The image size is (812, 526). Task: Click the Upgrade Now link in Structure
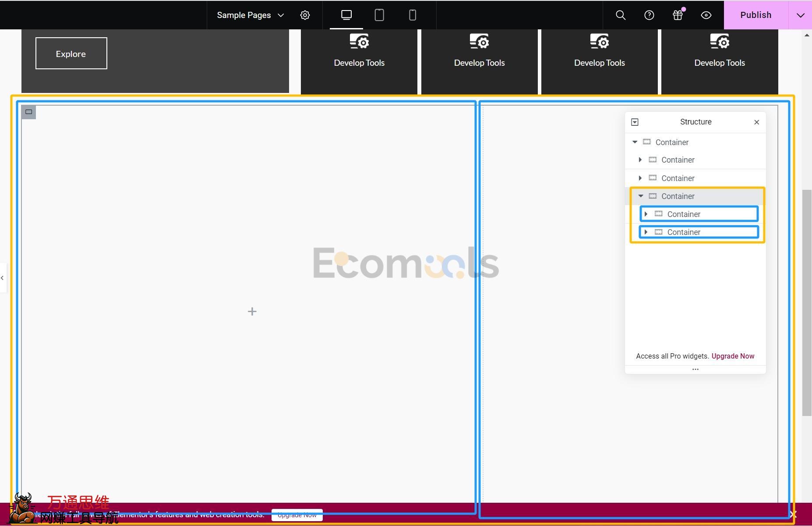733,356
